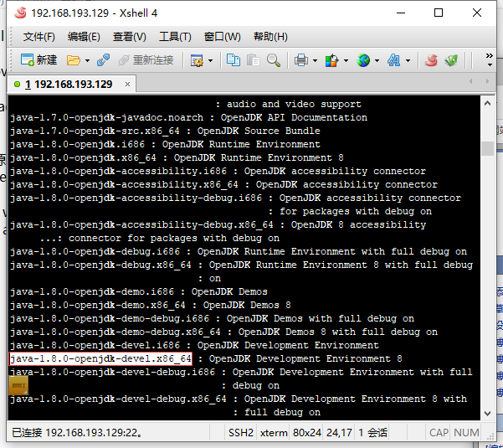Click java-1.8.0-openjdk-devel.i686 line
503x448 pixels.
194,345
